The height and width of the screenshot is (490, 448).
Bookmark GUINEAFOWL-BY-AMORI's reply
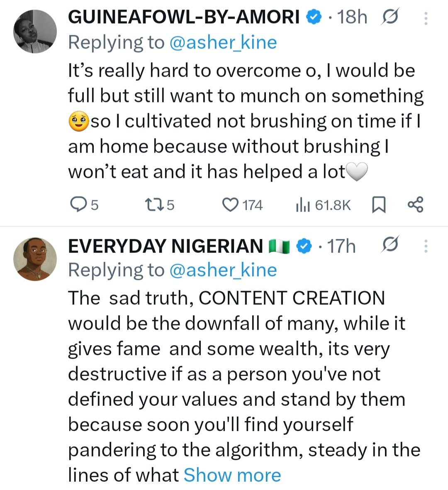tap(379, 205)
